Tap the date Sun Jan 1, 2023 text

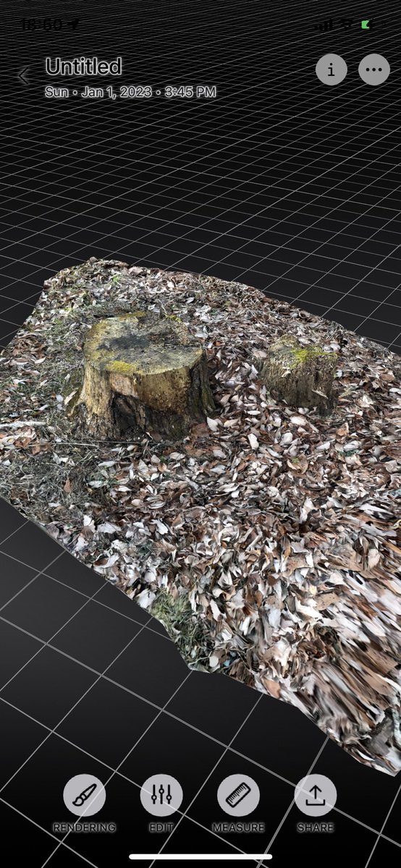pos(130,92)
